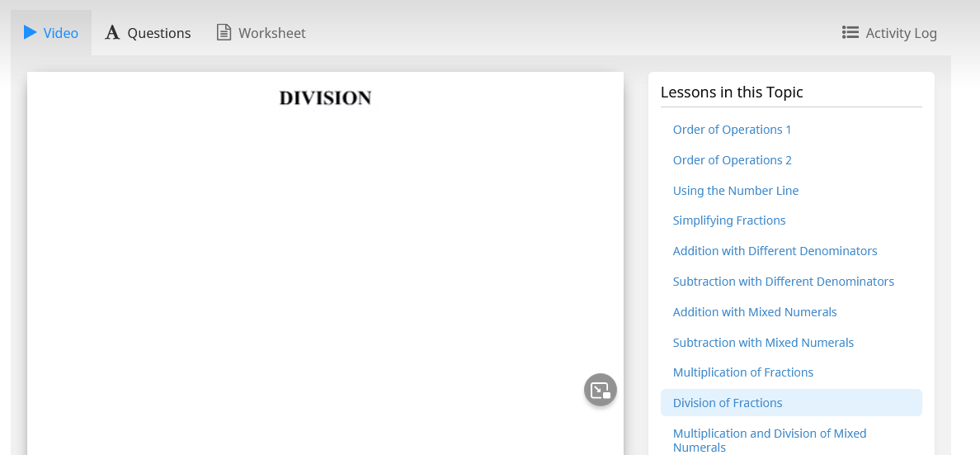Screen dimensions: 980x455
Task: Click the Worksheet document icon
Action: pos(224,32)
